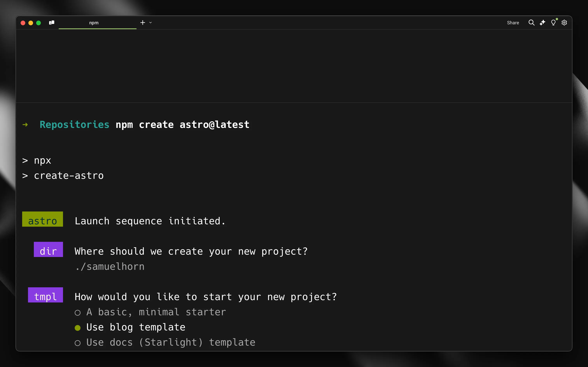Image resolution: width=588 pixels, height=367 pixels.
Task: Click the Share button
Action: tap(513, 23)
